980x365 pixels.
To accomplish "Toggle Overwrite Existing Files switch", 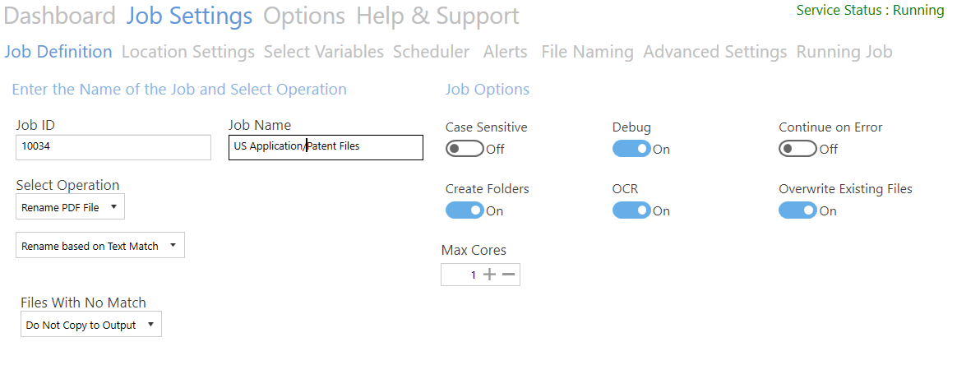I will pos(797,210).
